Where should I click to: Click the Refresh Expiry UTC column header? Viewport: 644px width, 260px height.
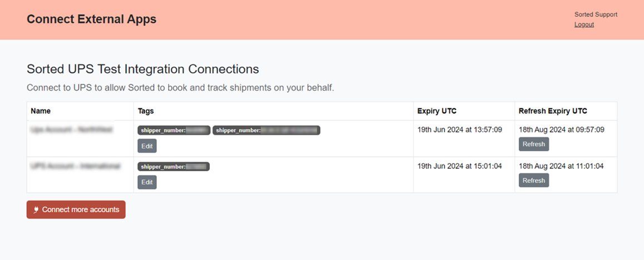point(553,111)
